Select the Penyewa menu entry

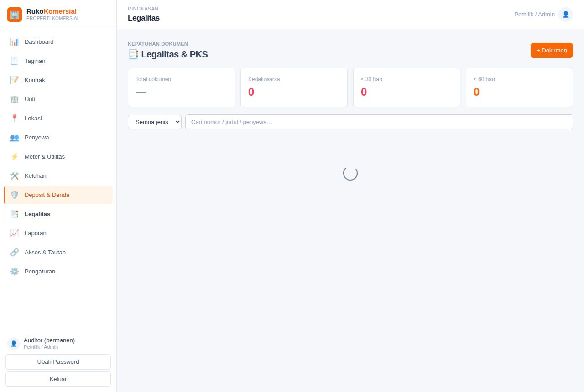pos(58,138)
